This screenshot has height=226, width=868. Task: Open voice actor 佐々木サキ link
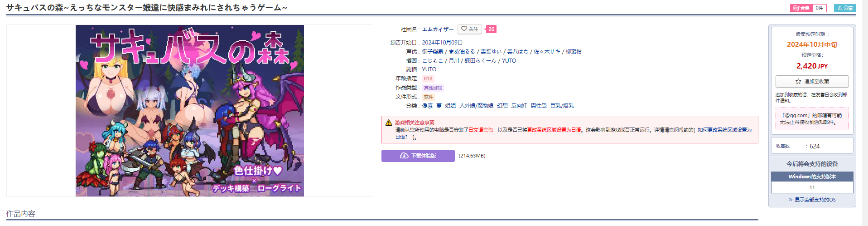(547, 52)
